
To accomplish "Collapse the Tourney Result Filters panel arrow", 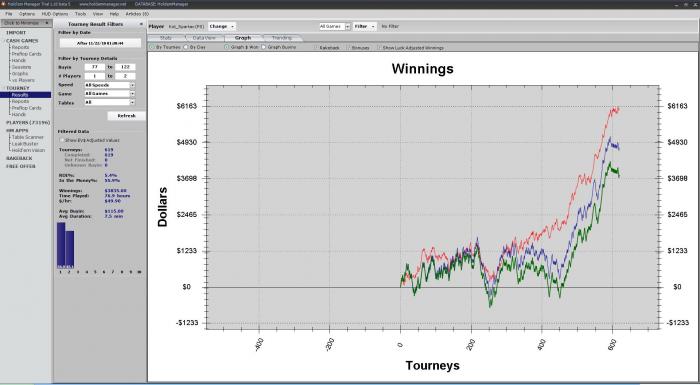I will point(142,24).
